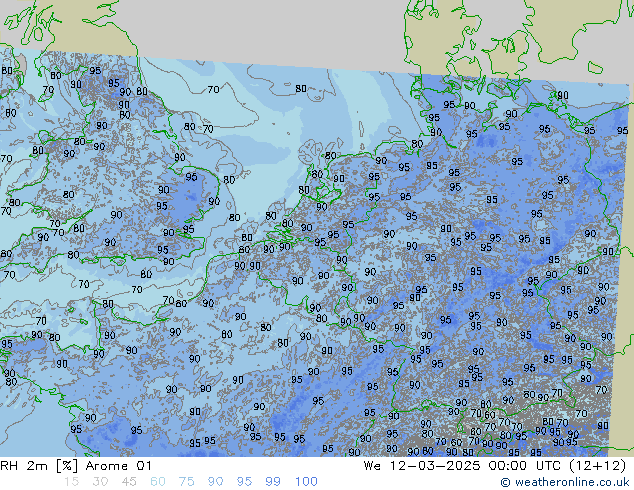634x490 pixels.
Task: Select the 90 entry in the bottom legend
Action: click(215, 482)
